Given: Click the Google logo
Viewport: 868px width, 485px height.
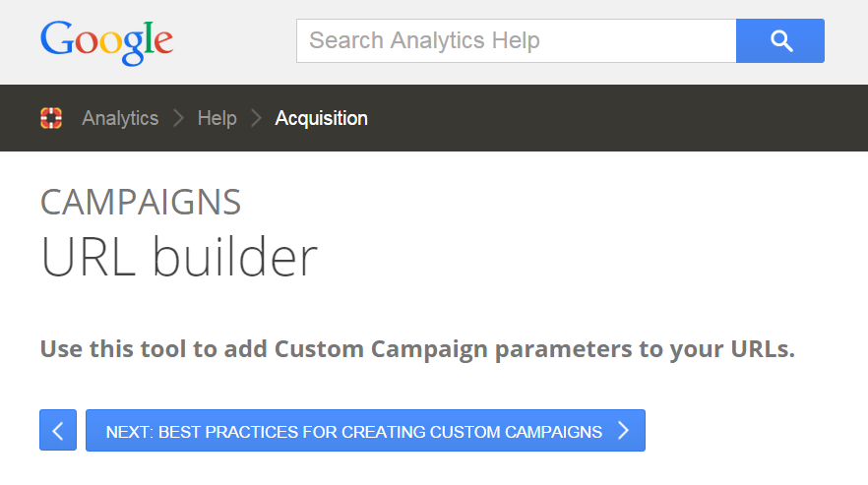Looking at the screenshot, I should [x=107, y=42].
